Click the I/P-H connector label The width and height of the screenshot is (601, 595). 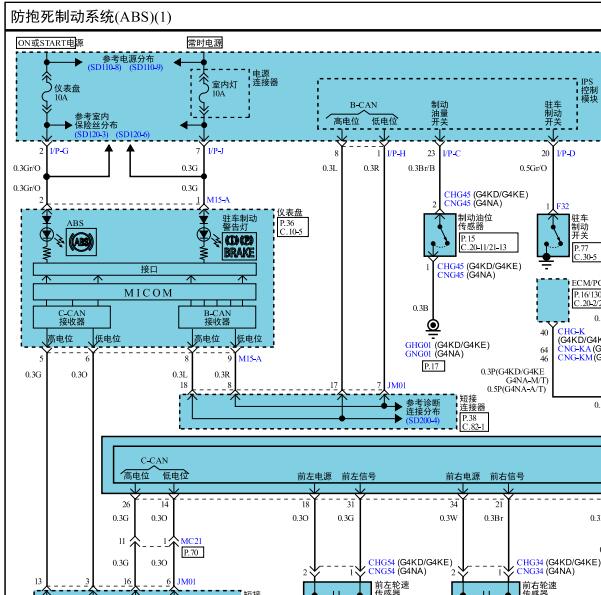tap(396, 153)
